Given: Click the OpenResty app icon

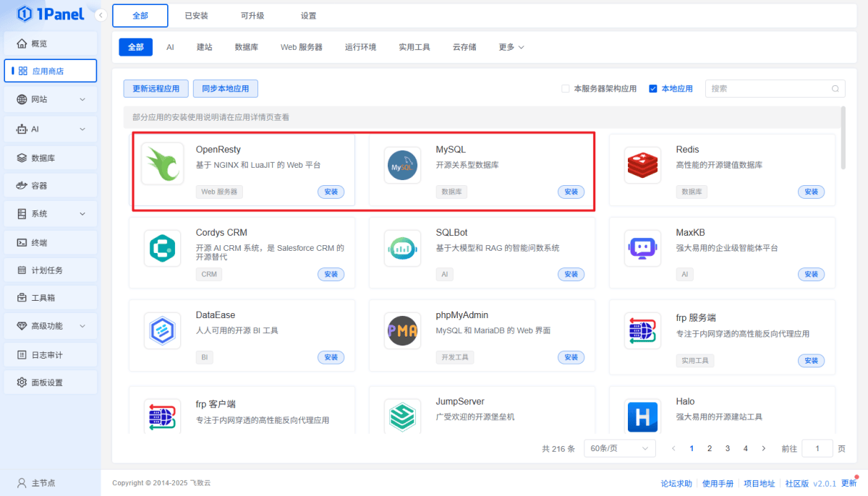Looking at the screenshot, I should point(163,165).
